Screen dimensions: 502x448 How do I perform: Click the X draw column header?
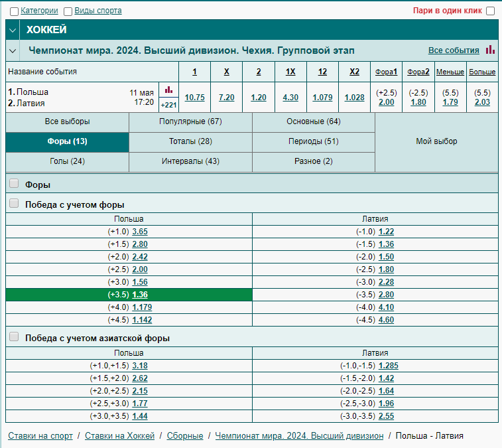pos(226,72)
